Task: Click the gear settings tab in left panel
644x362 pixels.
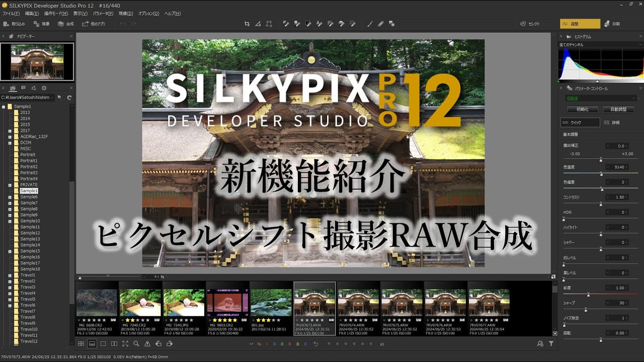Action: coord(44,88)
